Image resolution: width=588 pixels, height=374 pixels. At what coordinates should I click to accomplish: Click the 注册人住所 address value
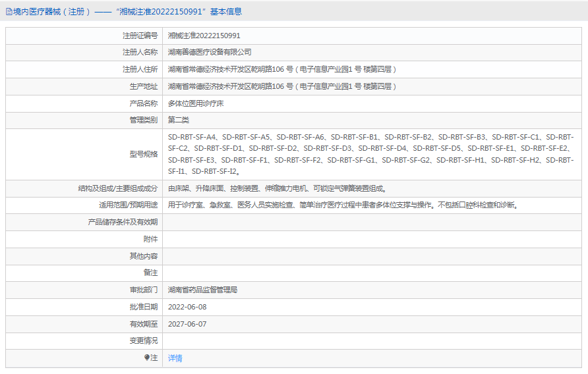point(282,69)
